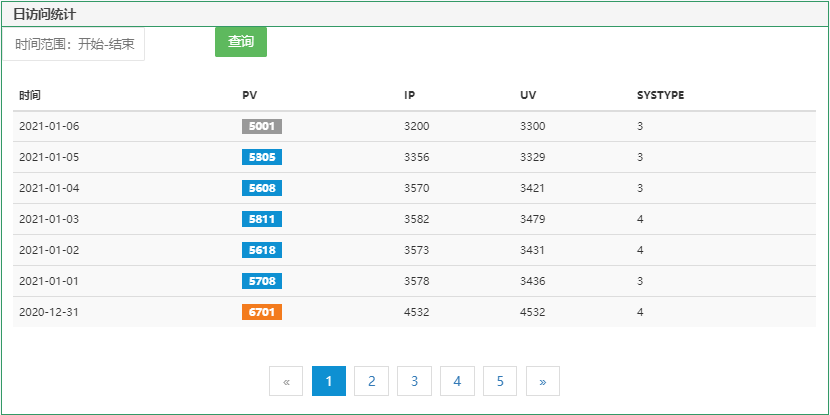Go to next page with » arrow

tap(542, 381)
